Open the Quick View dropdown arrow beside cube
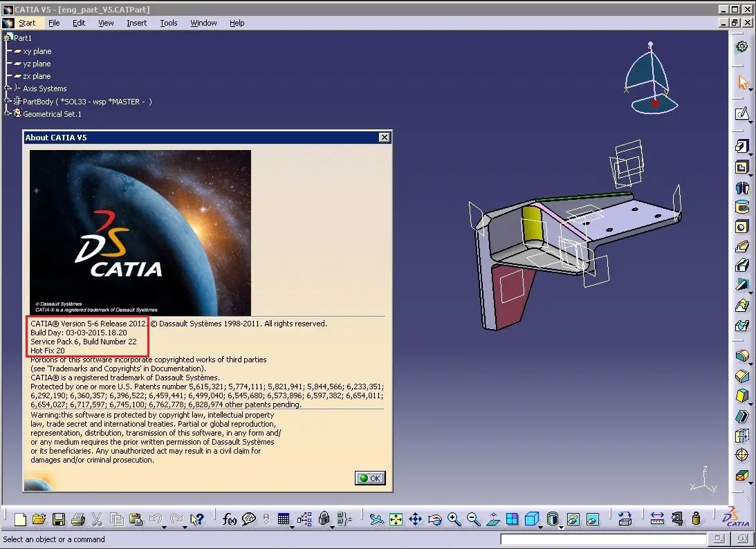 pos(540,528)
